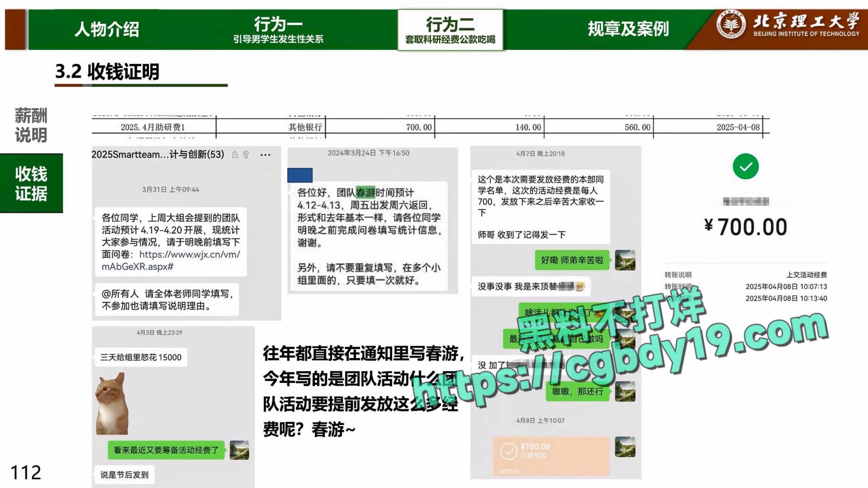Click the @所有人 请全体老师同学填写 message
868x488 pixels.
click(167, 300)
